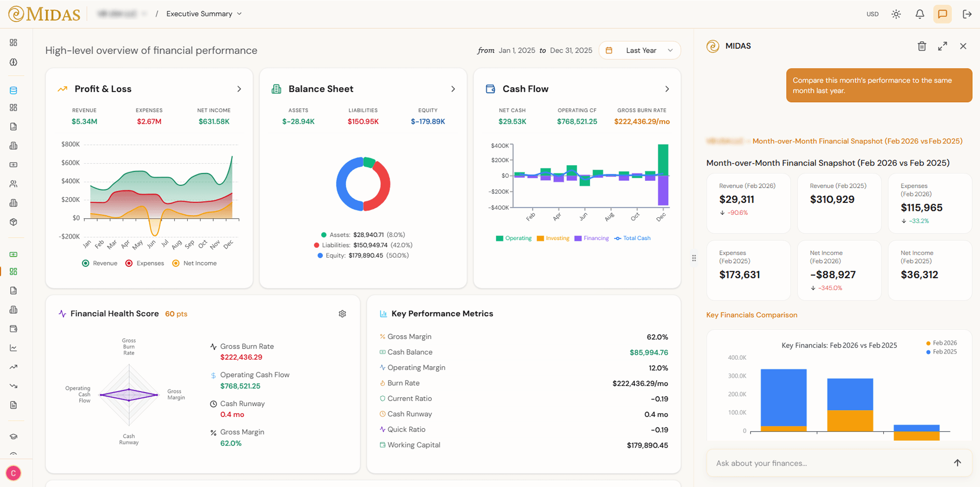Screen dimensions: 980x487
Task: Open Financial Health Score settings gear
Action: 342,314
